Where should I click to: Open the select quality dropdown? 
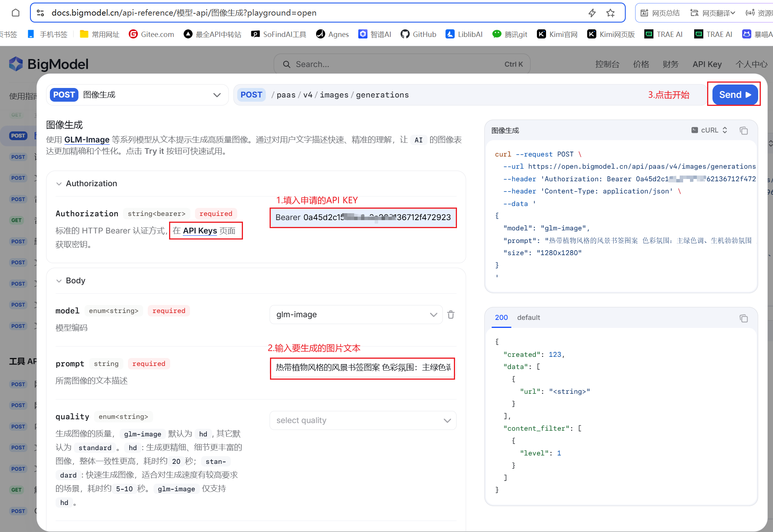coord(363,420)
